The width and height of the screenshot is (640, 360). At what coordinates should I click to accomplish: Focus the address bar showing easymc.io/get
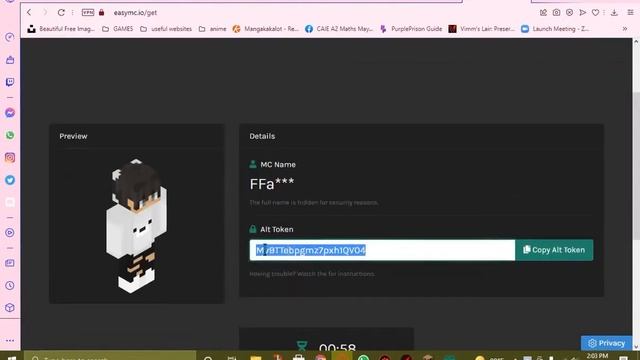click(x=135, y=13)
